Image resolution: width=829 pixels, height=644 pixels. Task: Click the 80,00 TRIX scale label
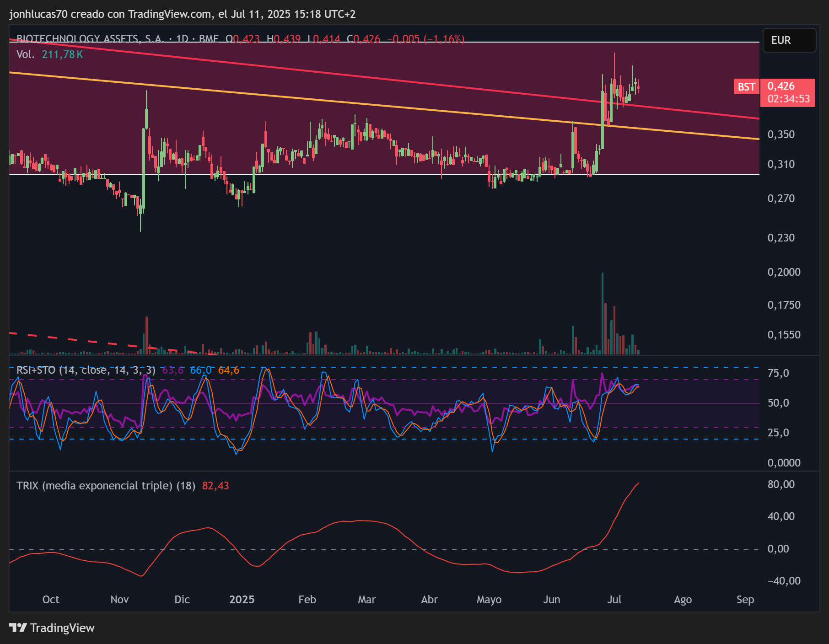coord(781,484)
